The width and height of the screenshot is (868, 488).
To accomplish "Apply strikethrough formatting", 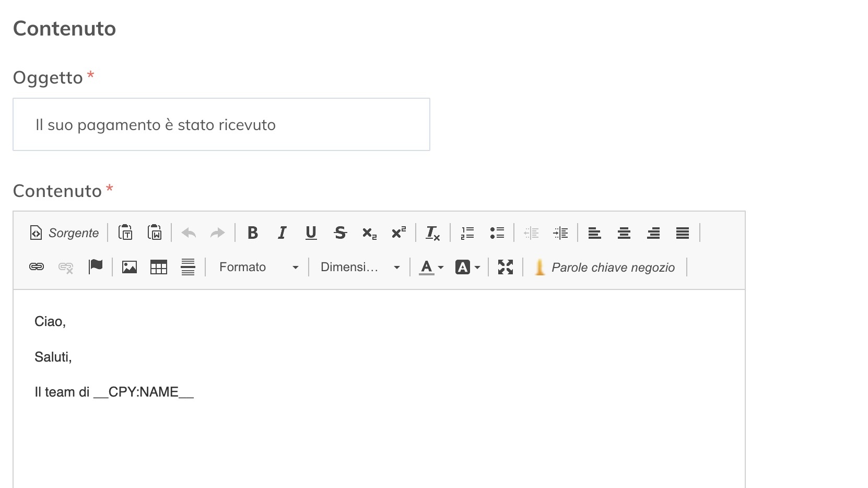I will (x=340, y=233).
